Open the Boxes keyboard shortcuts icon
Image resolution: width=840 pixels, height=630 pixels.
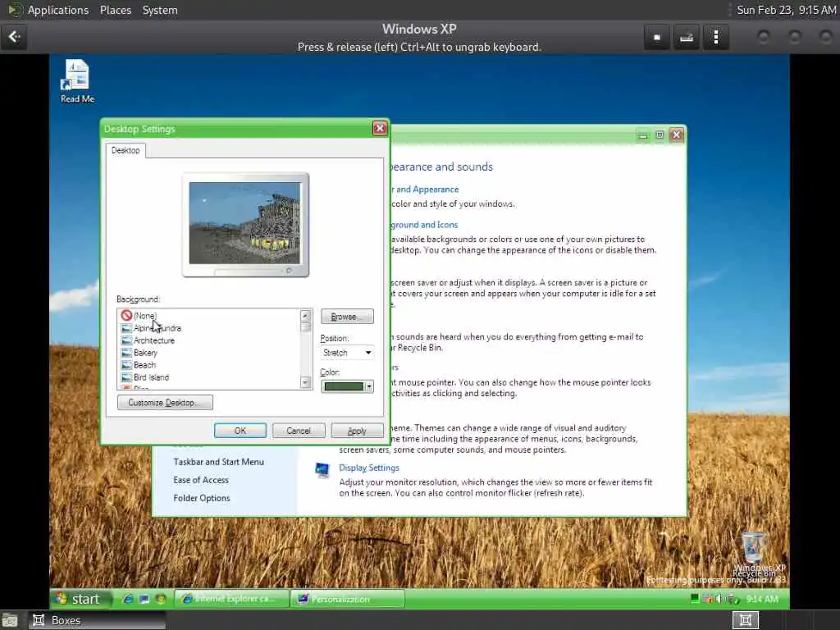pos(687,37)
